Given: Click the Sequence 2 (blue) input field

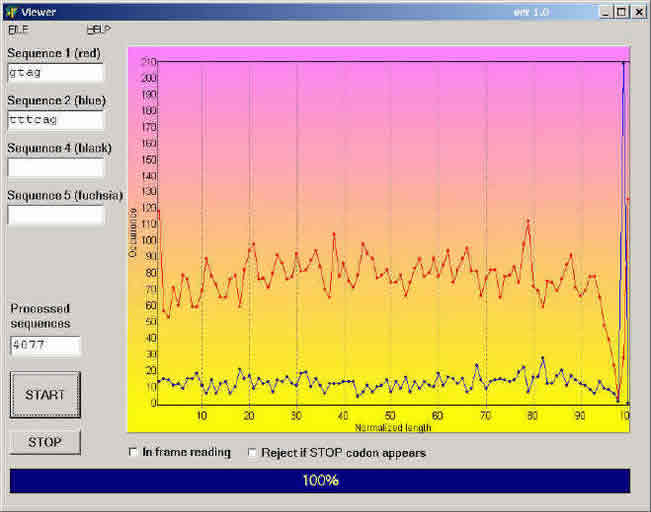Looking at the screenshot, I should point(55,120).
